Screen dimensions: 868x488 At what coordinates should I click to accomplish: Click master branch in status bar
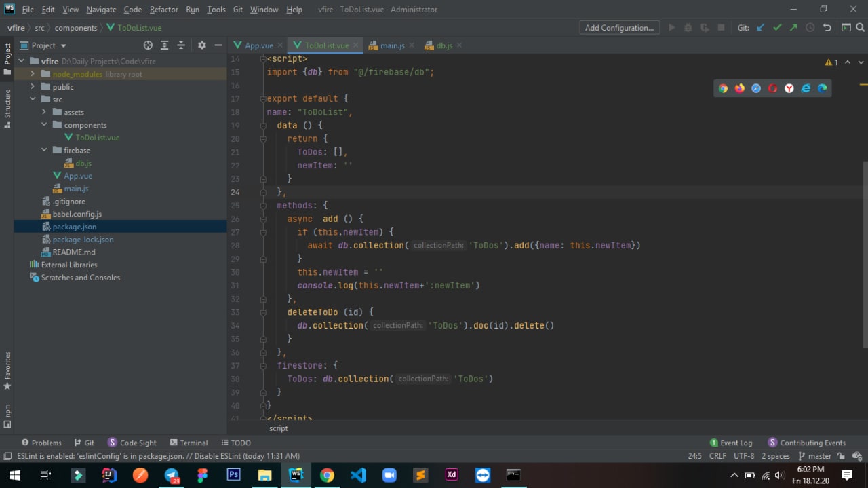tap(814, 456)
